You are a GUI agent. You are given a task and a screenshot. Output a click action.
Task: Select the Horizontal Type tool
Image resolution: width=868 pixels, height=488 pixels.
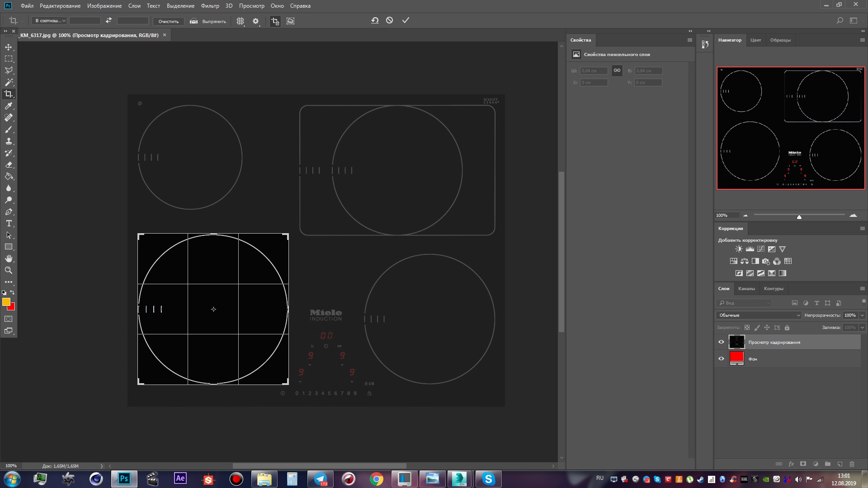9,224
